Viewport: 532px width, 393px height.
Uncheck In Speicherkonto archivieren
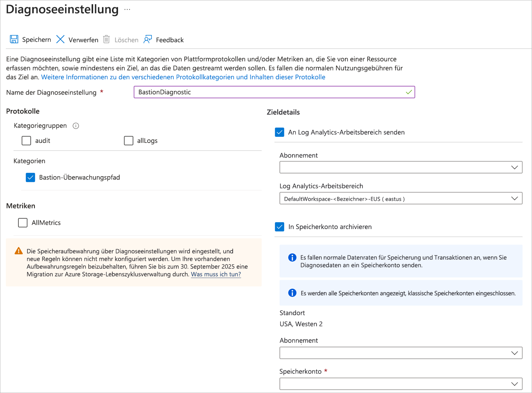pyautogui.click(x=280, y=227)
